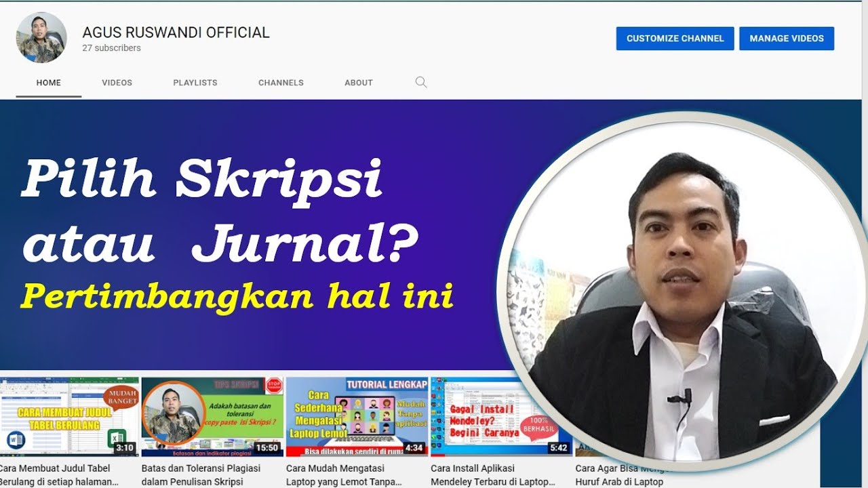
Task: Click the AGUS RUSWANDI OFFICIAL channel name
Action: [176, 32]
